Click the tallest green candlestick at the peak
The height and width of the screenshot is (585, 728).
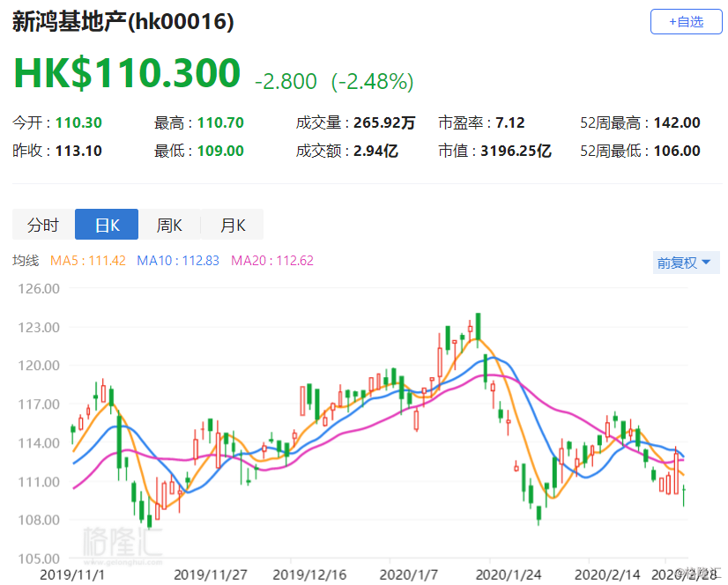[478, 329]
